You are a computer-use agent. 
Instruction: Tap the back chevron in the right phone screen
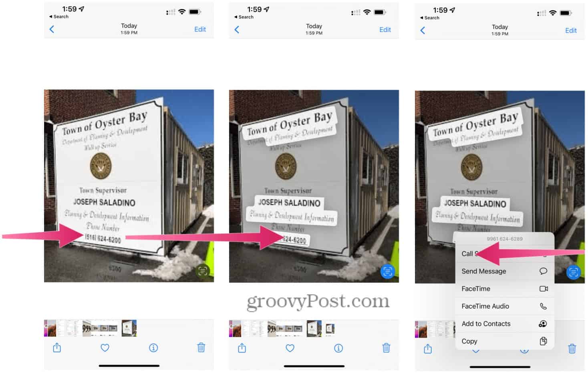tap(423, 30)
